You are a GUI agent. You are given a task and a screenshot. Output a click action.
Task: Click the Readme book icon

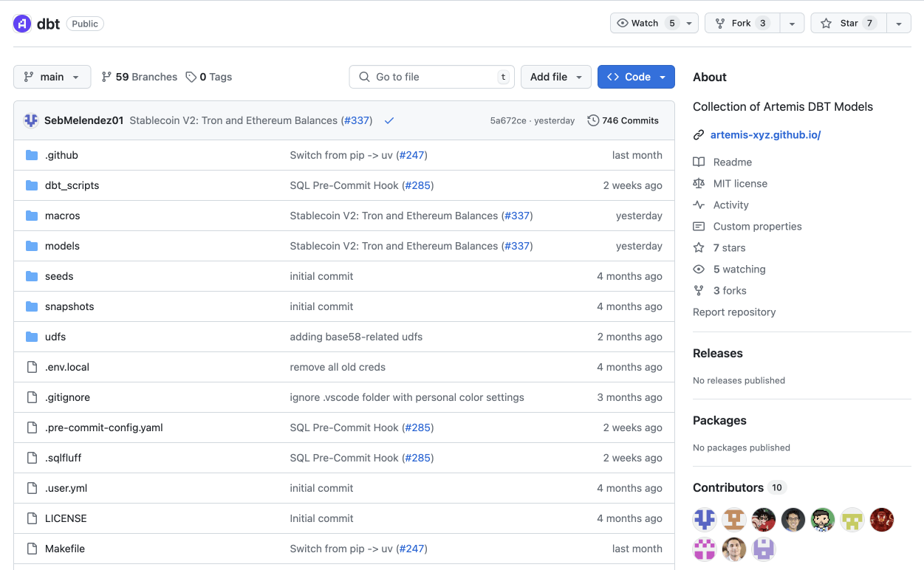pos(699,162)
